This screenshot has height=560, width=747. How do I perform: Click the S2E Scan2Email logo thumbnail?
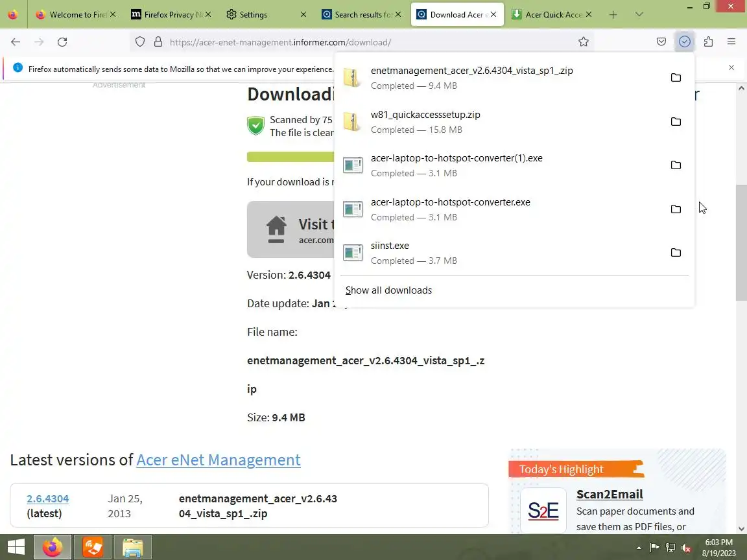pyautogui.click(x=543, y=511)
